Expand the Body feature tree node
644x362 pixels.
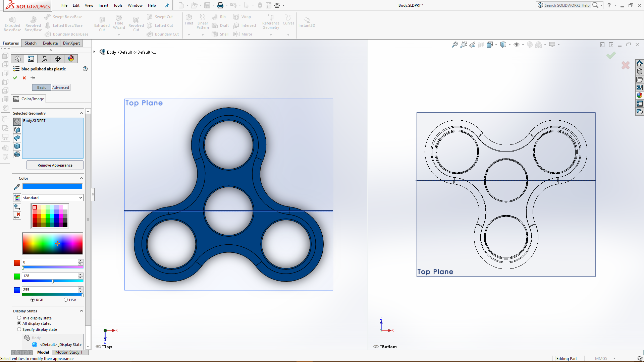[95, 52]
